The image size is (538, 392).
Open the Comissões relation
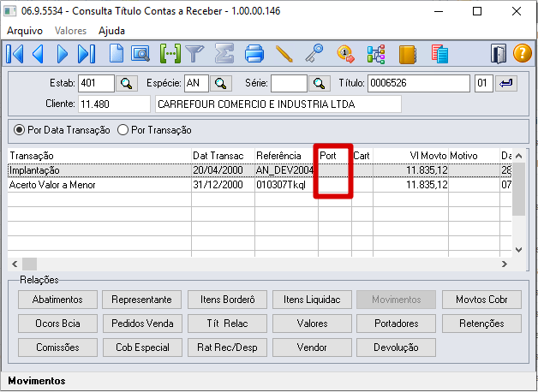click(57, 347)
